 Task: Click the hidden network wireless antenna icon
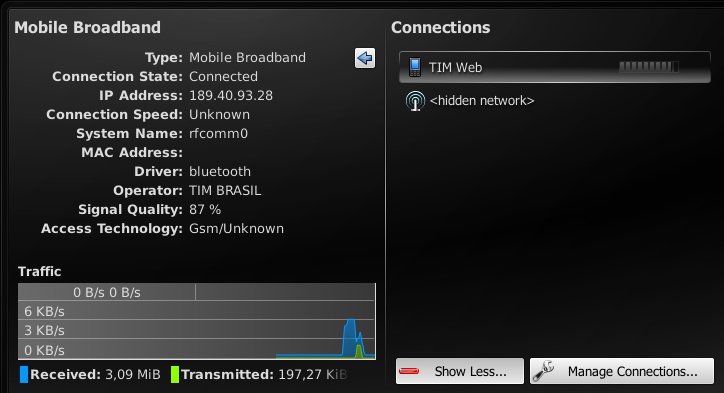415,101
